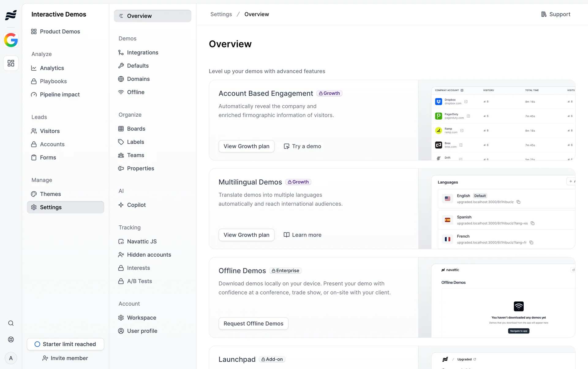The image size is (588, 369).
Task: Copy the English demo URL icon
Action: 518,202
